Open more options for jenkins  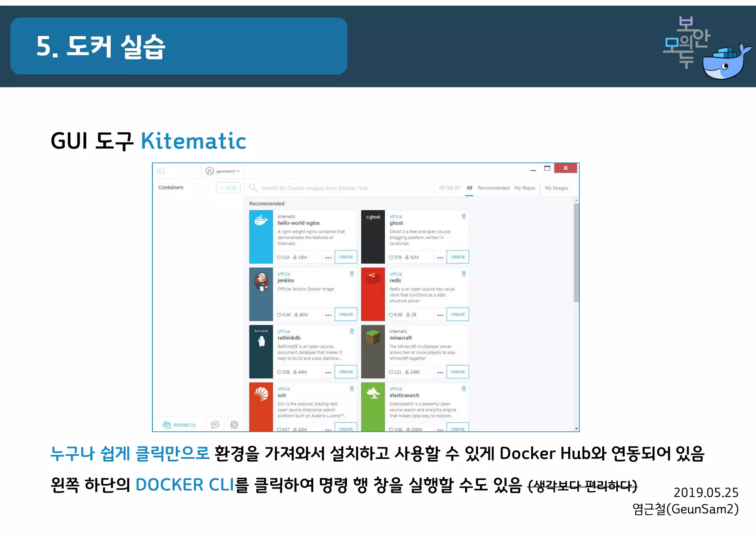pyautogui.click(x=328, y=315)
